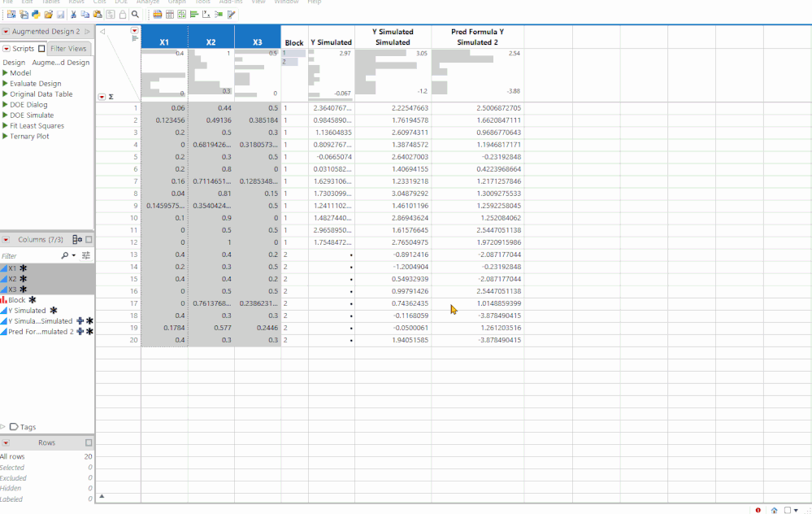The height and width of the screenshot is (514, 812).
Task: Click the filter options sliders icon in Columns panel
Action: pyautogui.click(x=86, y=255)
